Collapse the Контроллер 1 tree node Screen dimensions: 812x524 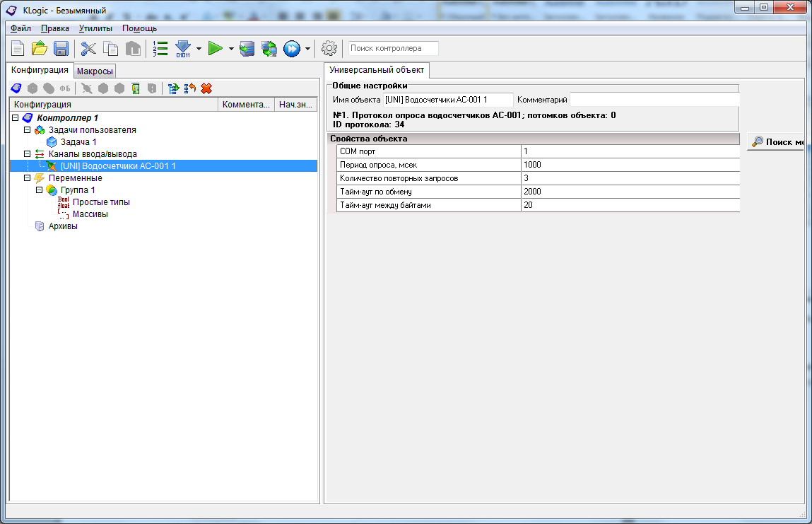(16, 118)
